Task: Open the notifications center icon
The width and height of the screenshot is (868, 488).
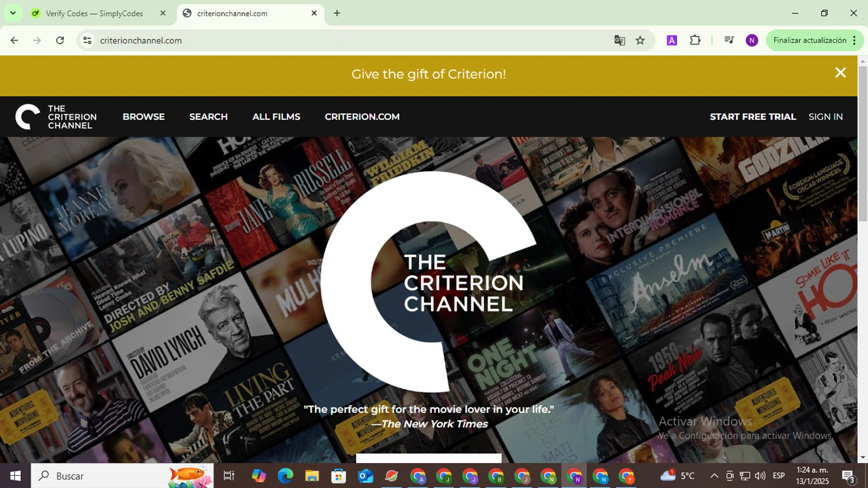Action: [x=849, y=476]
